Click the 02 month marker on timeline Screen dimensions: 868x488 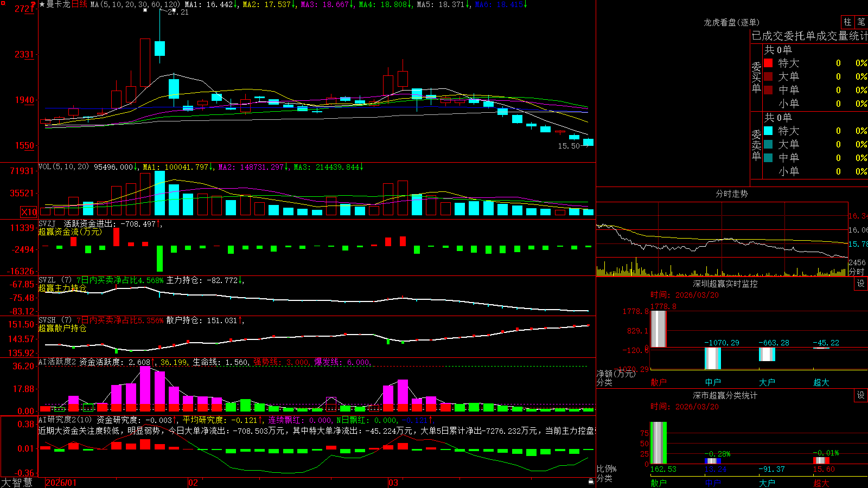coord(193,483)
